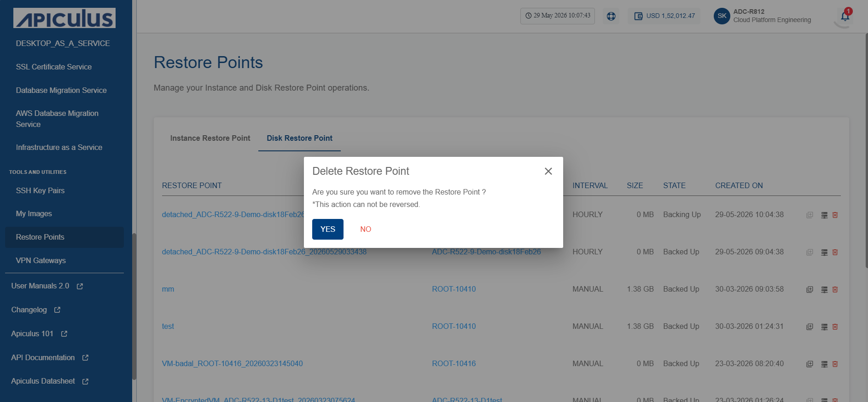
Task: Delete the mm restore point
Action: click(x=835, y=289)
